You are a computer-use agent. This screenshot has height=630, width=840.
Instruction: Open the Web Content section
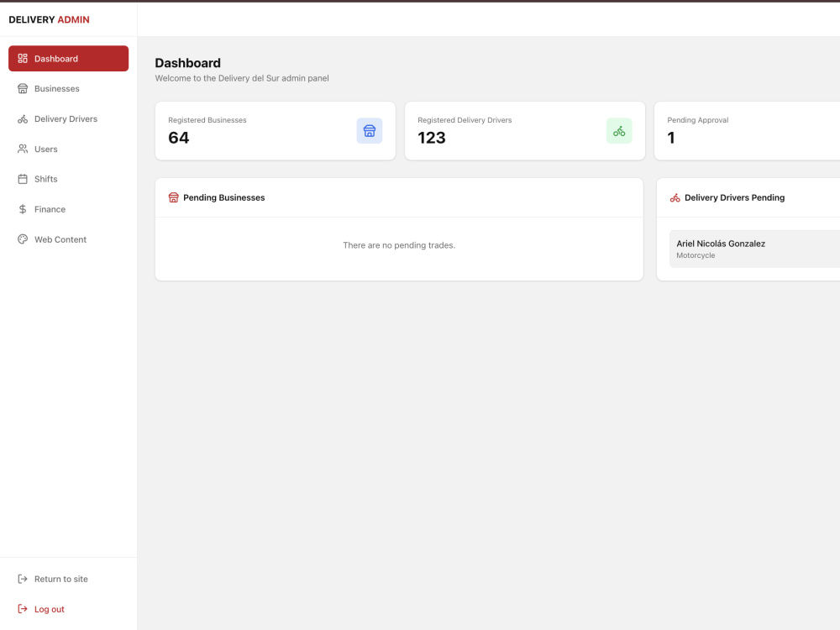[x=69, y=239]
